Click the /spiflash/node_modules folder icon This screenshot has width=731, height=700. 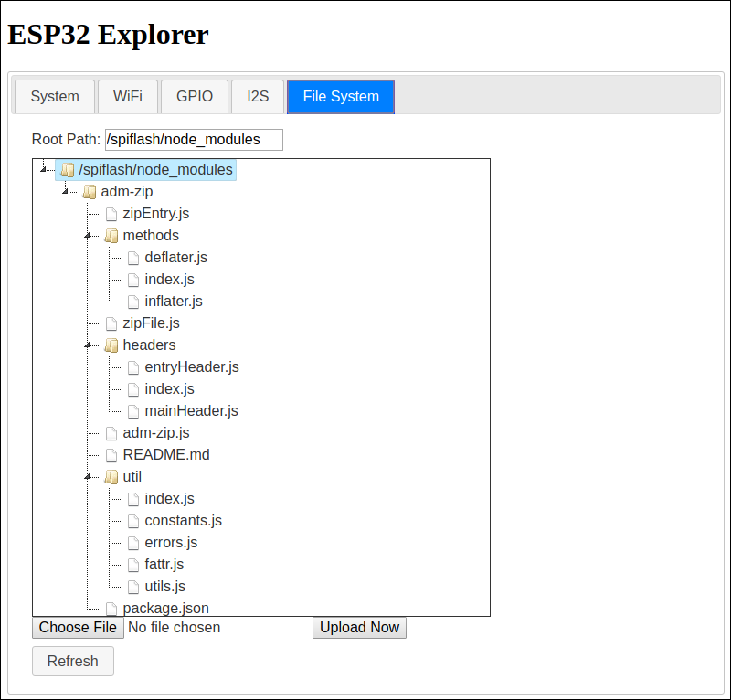point(68,170)
